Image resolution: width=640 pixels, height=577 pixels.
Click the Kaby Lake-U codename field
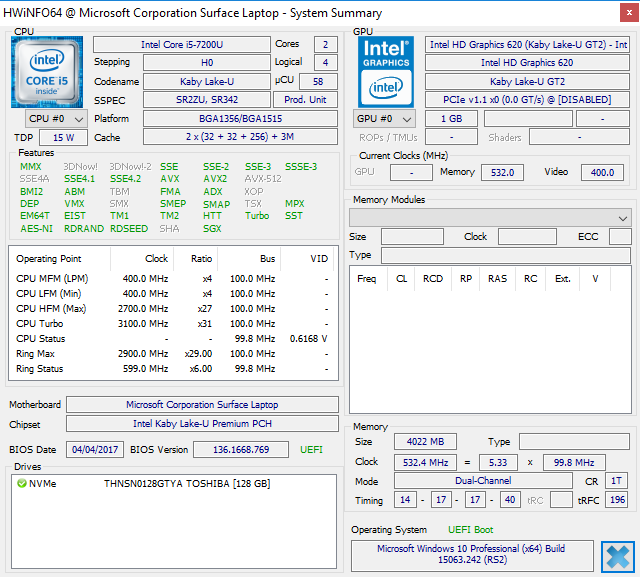pos(206,82)
